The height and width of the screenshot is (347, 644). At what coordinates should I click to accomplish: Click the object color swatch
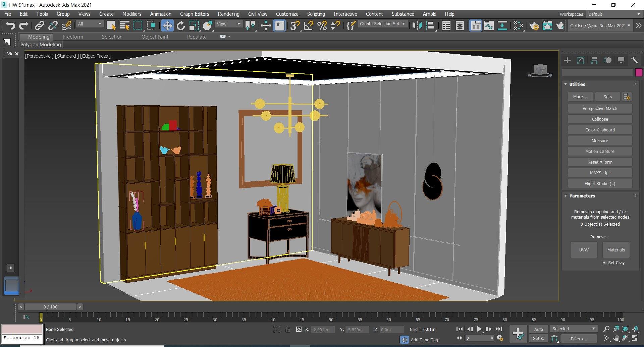pos(639,72)
